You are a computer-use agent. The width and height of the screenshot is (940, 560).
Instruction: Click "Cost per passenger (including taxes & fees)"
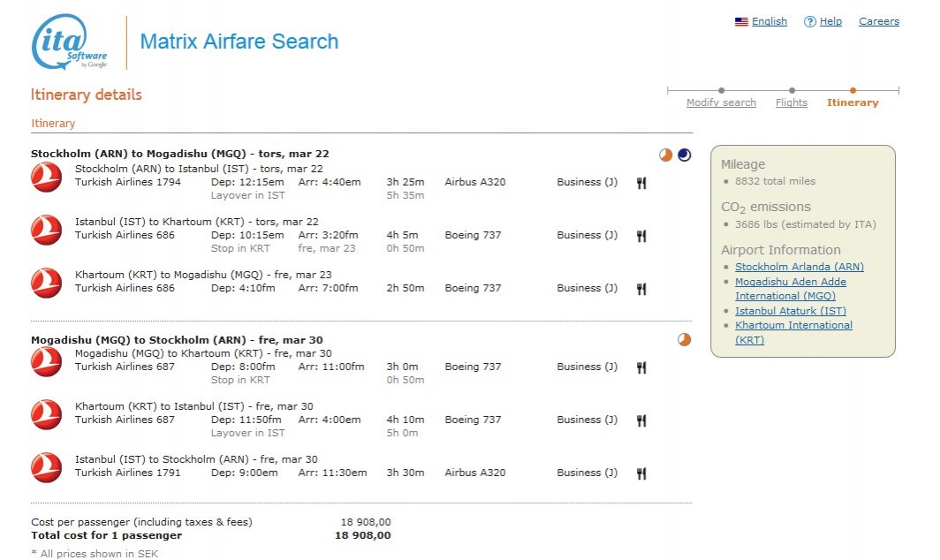pyautogui.click(x=141, y=522)
